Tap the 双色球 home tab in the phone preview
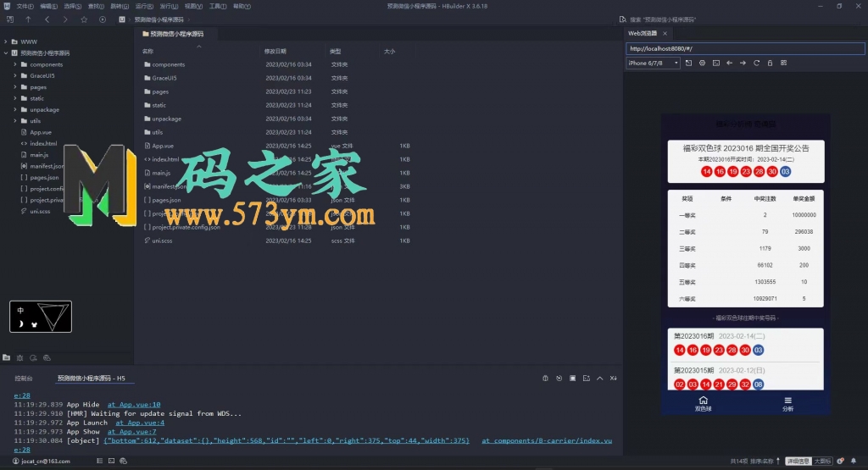 [703, 404]
